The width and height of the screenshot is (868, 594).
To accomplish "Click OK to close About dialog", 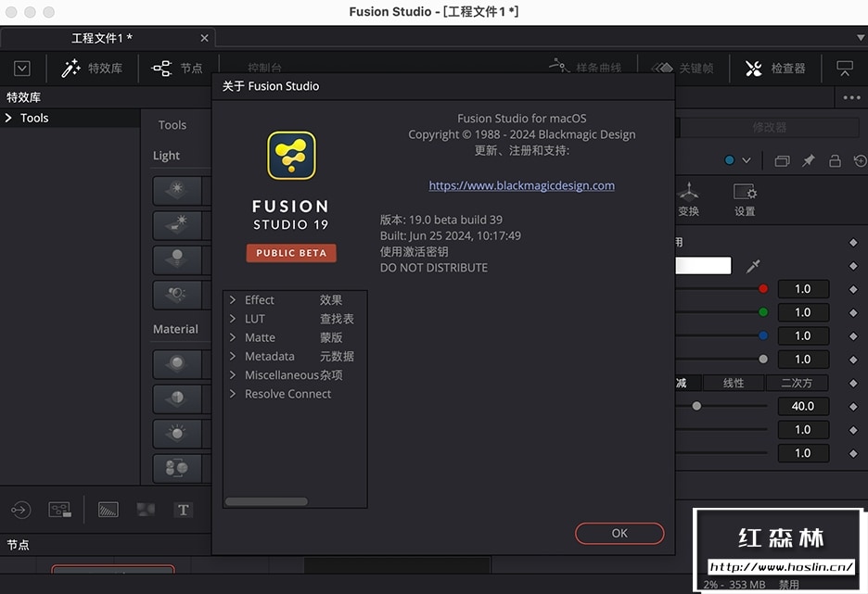I will point(619,533).
